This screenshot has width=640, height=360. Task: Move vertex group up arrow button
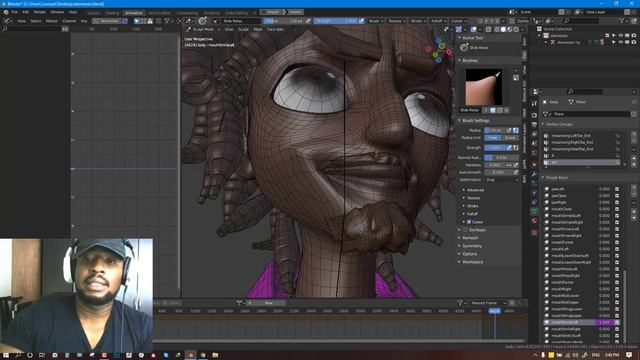pyautogui.click(x=634, y=158)
